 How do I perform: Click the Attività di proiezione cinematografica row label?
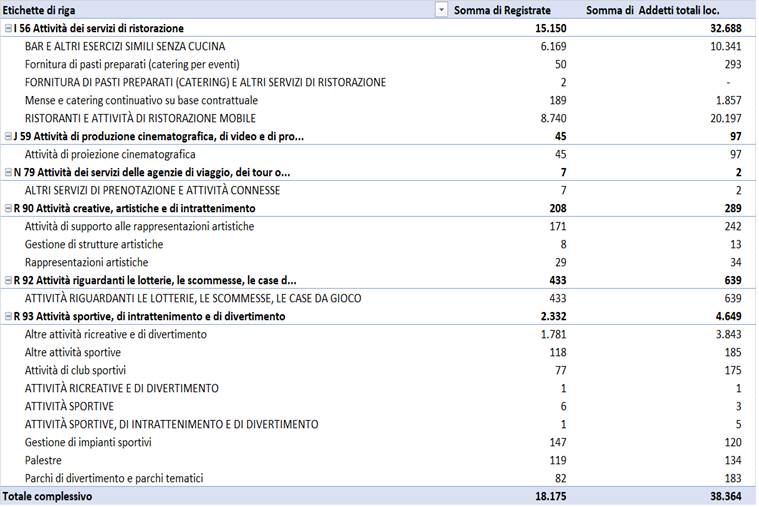click(x=110, y=155)
